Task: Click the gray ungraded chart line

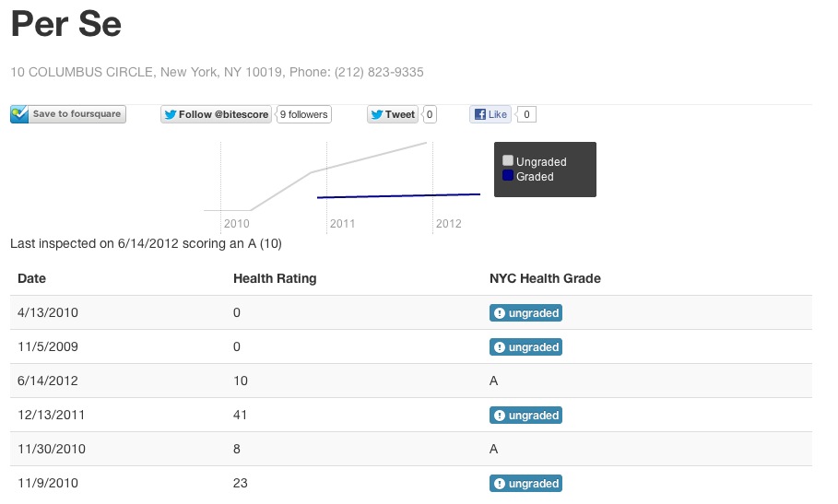Action: 369,158
